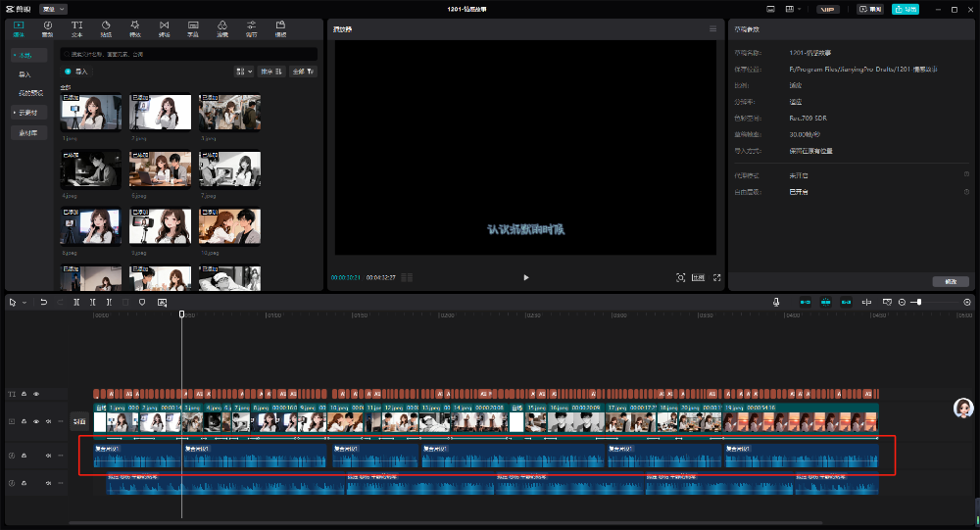Screen dimensions: 980x530
Task: Toggle visibility eye on the text track
Action: click(x=36, y=394)
